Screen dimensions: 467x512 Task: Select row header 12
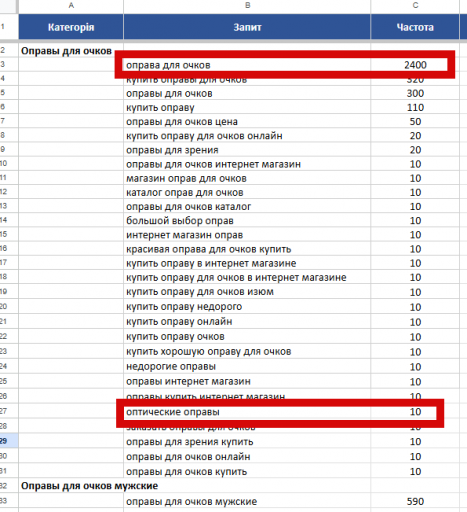click(9, 192)
